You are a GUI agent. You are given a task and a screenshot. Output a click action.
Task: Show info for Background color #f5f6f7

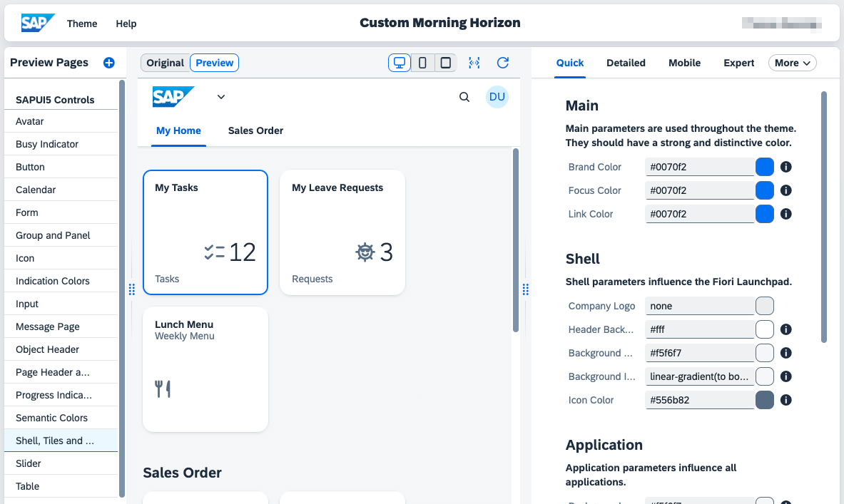786,353
